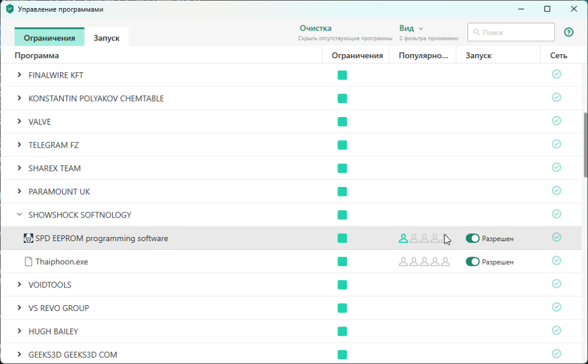Click network checkmark icon for VOIDTOOLS row
The height and width of the screenshot is (364, 588).
(556, 284)
